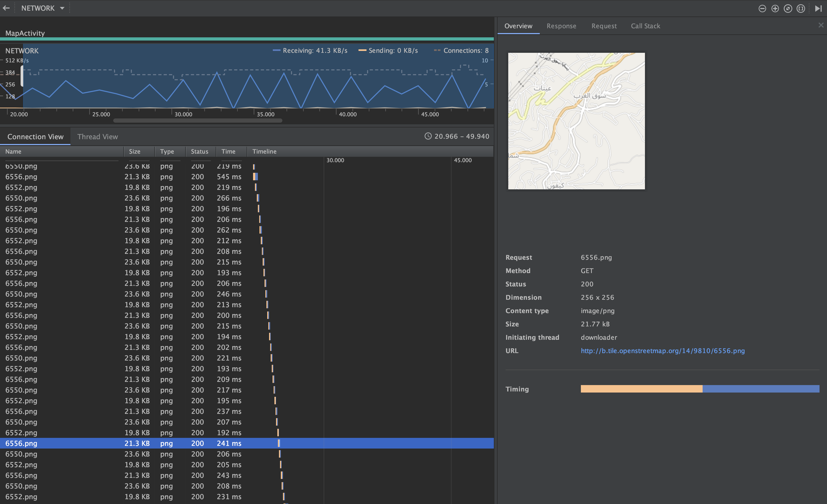This screenshot has height=504, width=827.
Task: Select the Request tab
Action: (604, 26)
